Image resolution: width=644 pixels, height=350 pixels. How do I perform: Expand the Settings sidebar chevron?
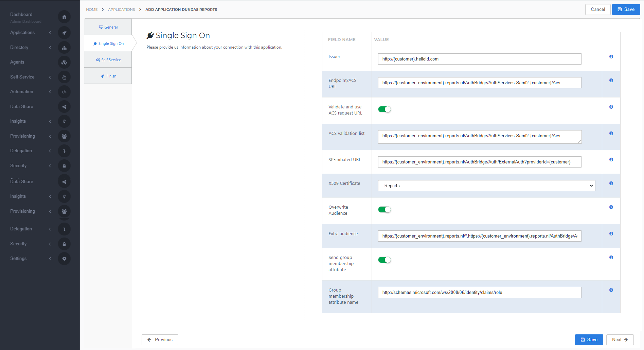(x=50, y=259)
